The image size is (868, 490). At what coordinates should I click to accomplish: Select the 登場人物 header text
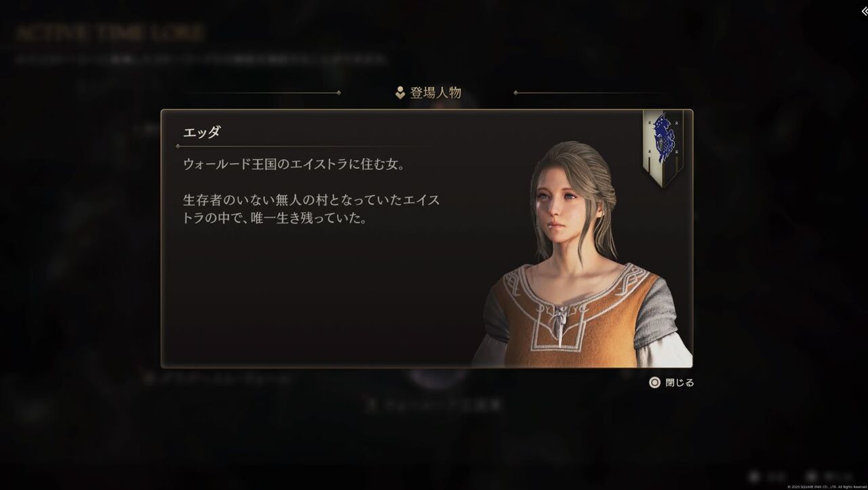435,93
